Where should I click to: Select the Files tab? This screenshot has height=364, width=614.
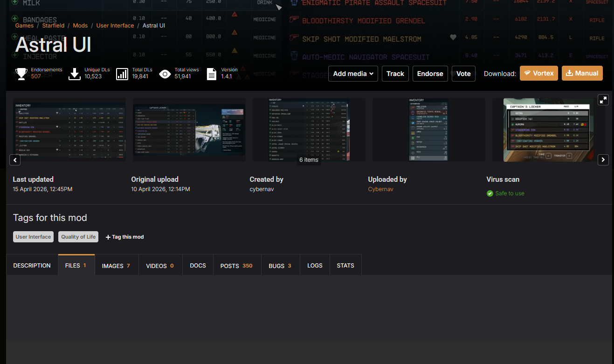[76, 265]
